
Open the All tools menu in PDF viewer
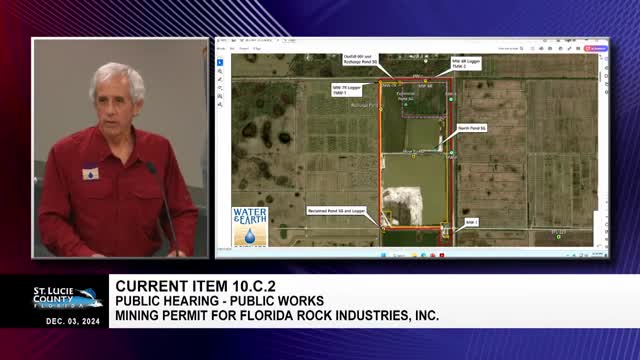[x=221, y=49]
